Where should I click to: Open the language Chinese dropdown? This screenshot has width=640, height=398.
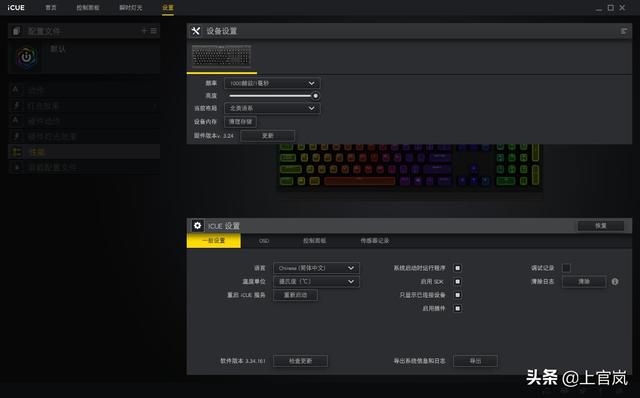[x=316, y=268]
